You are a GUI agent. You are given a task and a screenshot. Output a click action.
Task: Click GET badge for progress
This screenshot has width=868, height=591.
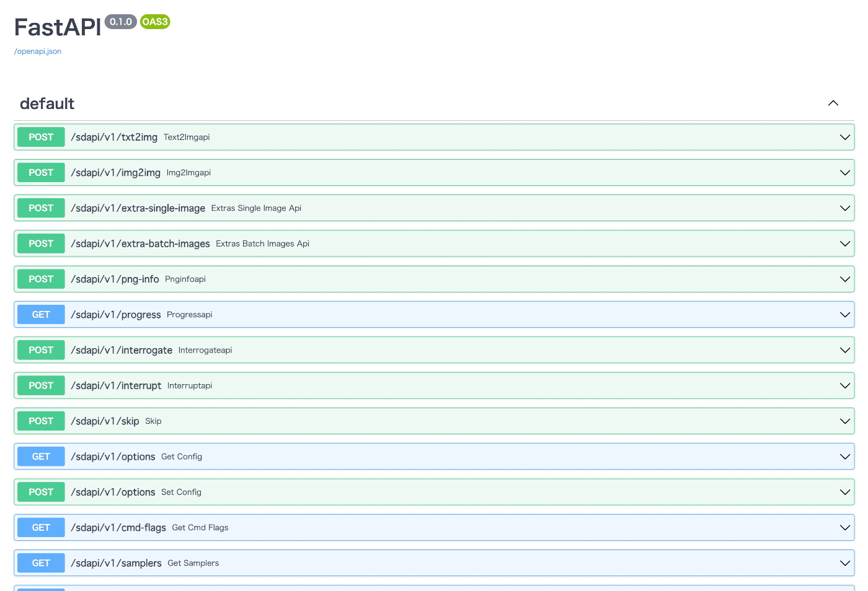(x=41, y=315)
